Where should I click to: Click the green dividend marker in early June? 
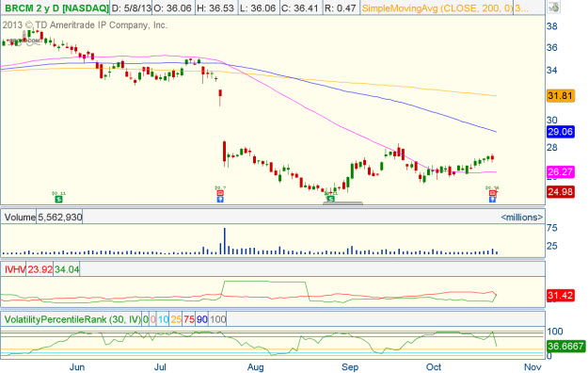pos(58,199)
